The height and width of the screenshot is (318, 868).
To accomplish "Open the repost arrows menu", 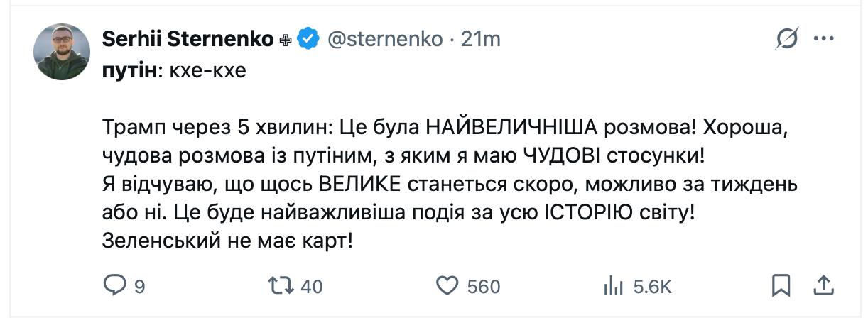I will (x=281, y=285).
